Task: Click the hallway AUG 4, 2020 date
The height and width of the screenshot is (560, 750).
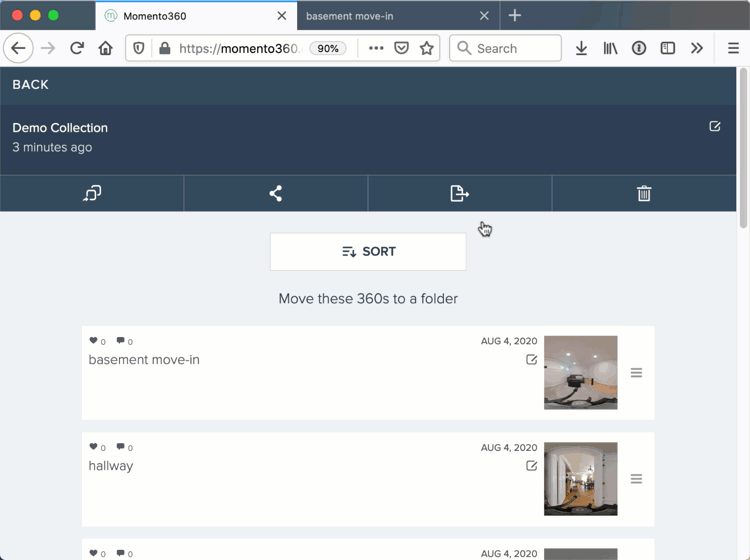Action: [x=509, y=448]
